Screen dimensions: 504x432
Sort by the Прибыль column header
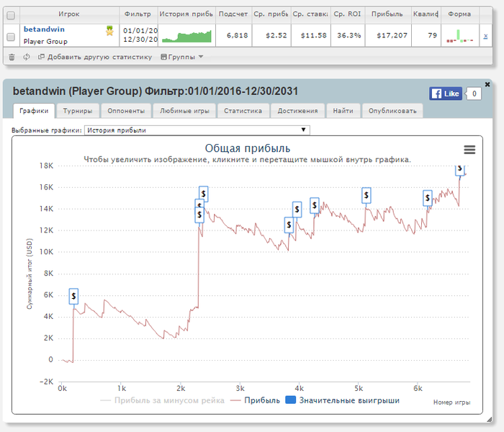click(387, 14)
